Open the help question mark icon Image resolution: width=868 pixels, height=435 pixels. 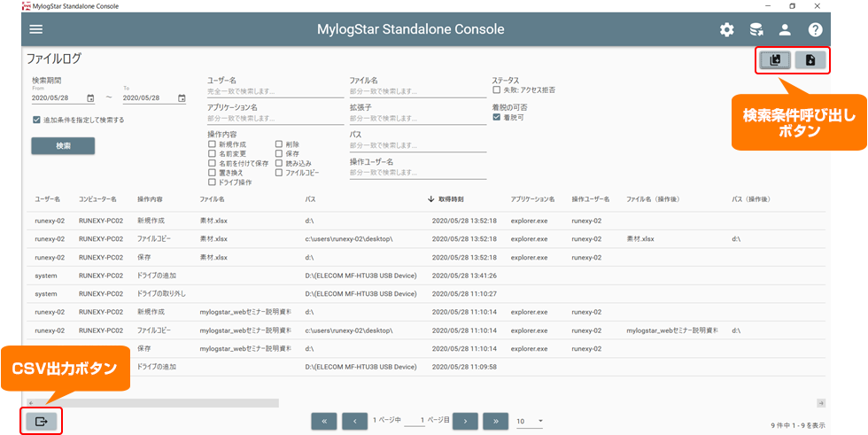[816, 30]
